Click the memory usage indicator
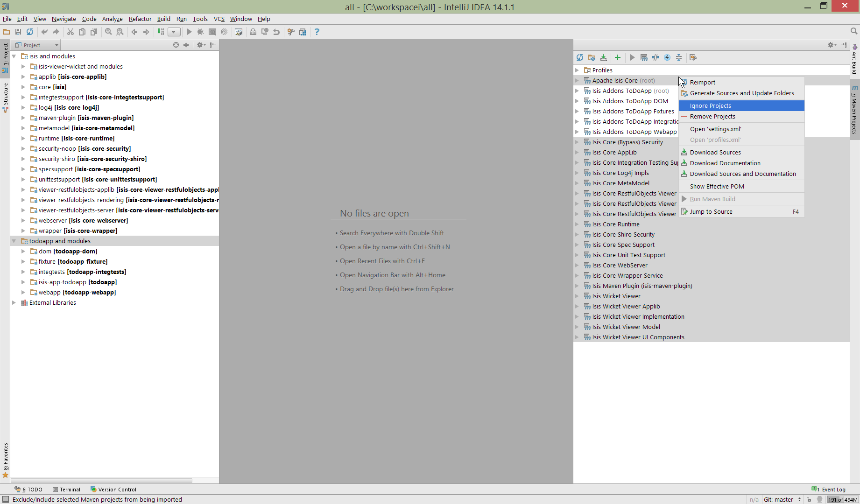The height and width of the screenshot is (504, 860). [x=842, y=499]
